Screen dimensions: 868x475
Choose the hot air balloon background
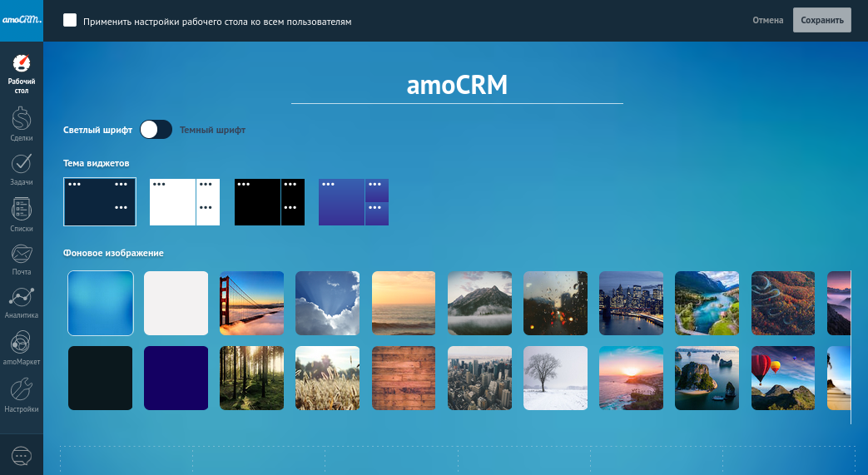click(783, 378)
